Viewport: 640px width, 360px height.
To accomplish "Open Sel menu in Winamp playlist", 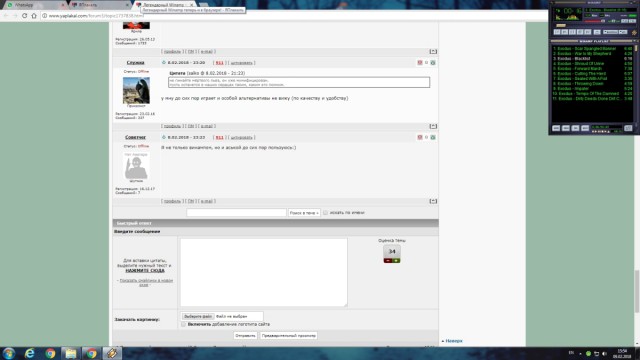I will click(x=576, y=128).
